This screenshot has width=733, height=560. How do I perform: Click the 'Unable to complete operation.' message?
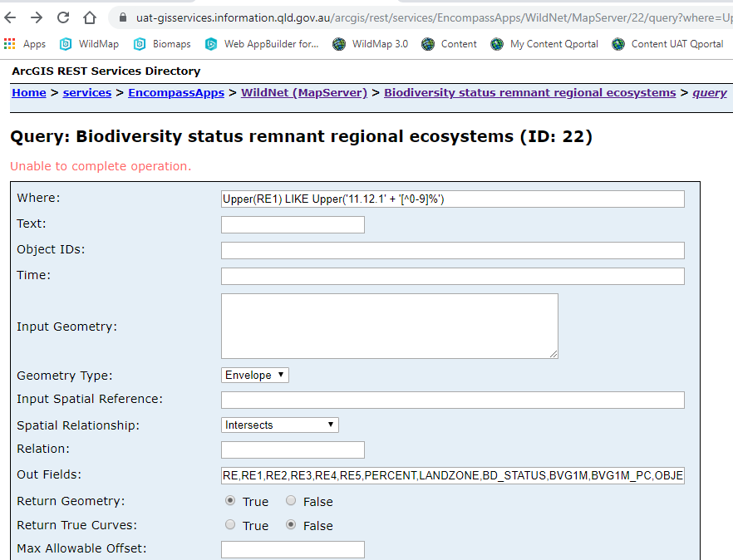101,166
